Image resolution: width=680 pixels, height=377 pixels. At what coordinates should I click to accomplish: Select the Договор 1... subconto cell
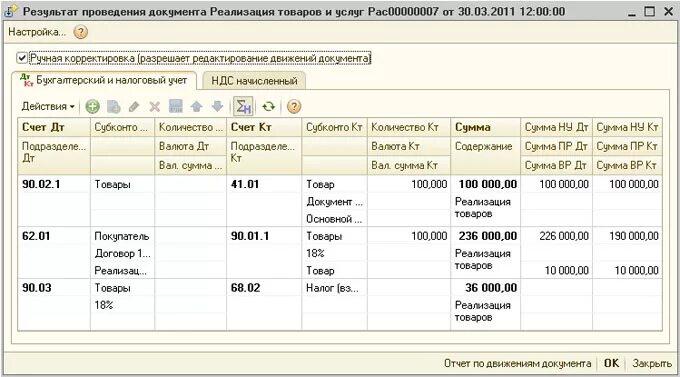tap(122, 253)
